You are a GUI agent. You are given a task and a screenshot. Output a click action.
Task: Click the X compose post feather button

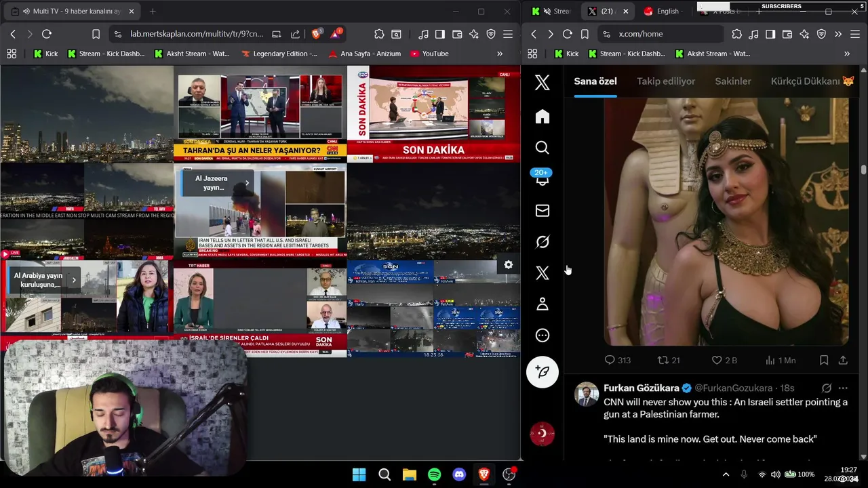click(542, 371)
